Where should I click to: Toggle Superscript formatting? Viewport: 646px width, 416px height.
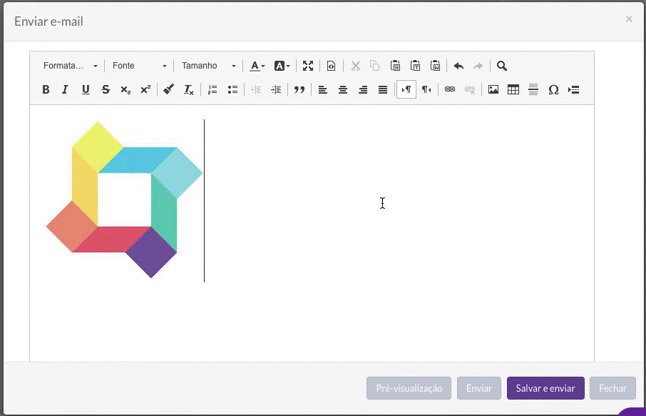145,89
